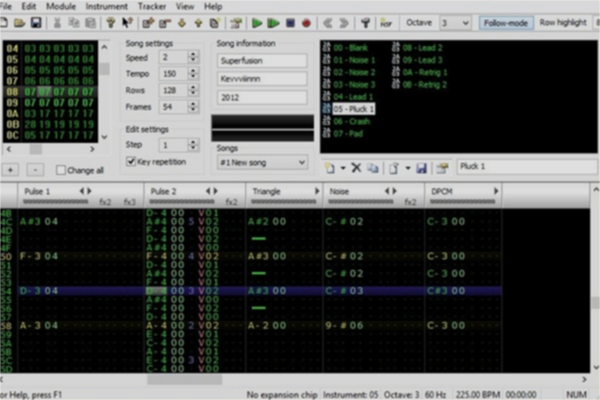Open the Songs dropdown showing #1 New song
Screen dimensions: 600x400
[262, 163]
